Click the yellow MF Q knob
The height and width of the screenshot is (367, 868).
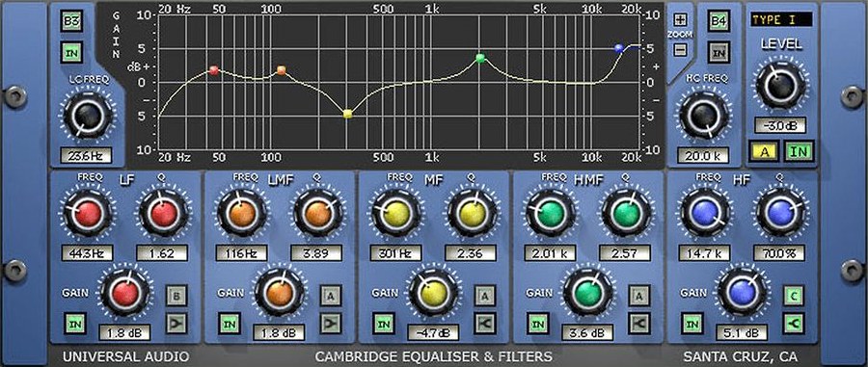click(472, 213)
